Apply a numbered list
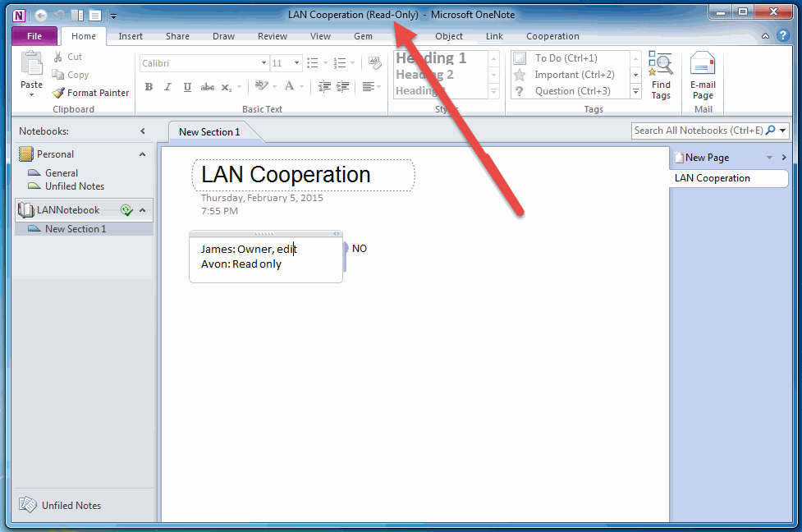Image resolution: width=802 pixels, height=532 pixels. pos(340,63)
